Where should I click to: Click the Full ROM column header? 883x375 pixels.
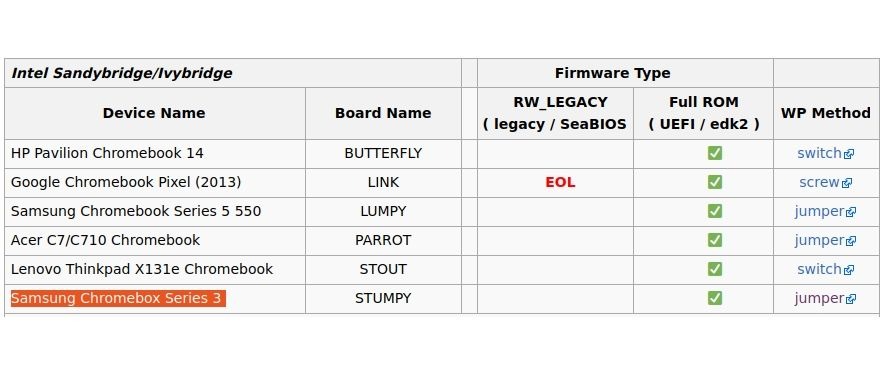(x=703, y=113)
